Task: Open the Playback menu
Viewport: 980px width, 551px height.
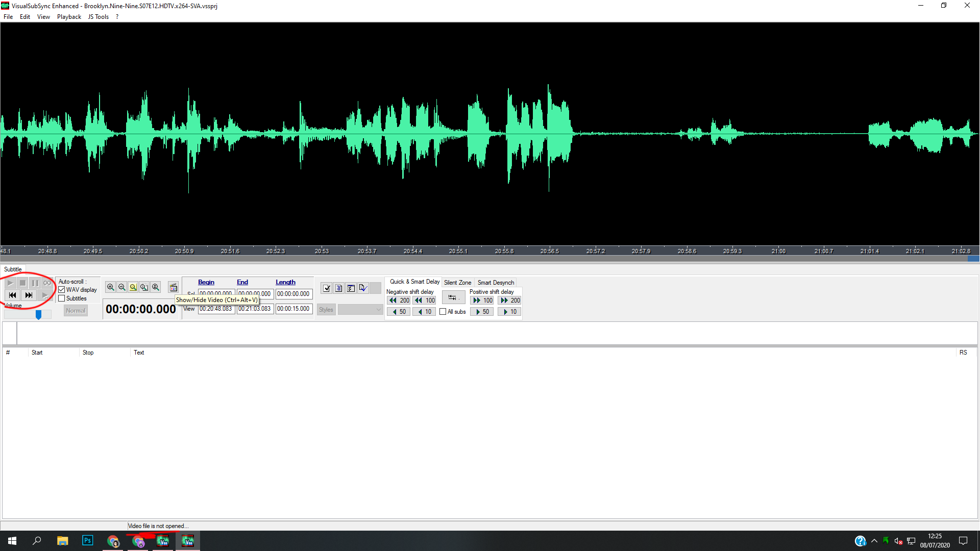Action: (69, 17)
